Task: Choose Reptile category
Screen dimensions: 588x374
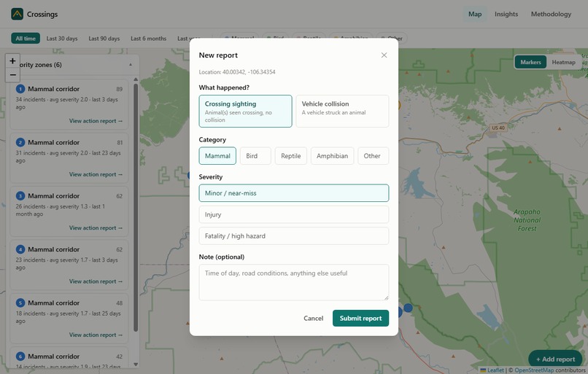Action: pyautogui.click(x=290, y=155)
